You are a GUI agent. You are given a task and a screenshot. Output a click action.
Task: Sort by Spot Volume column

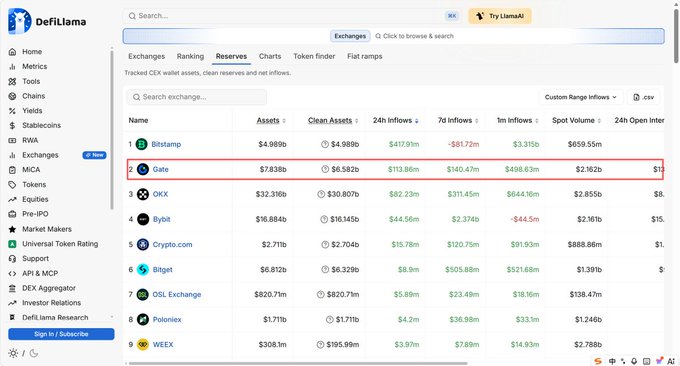click(576, 121)
